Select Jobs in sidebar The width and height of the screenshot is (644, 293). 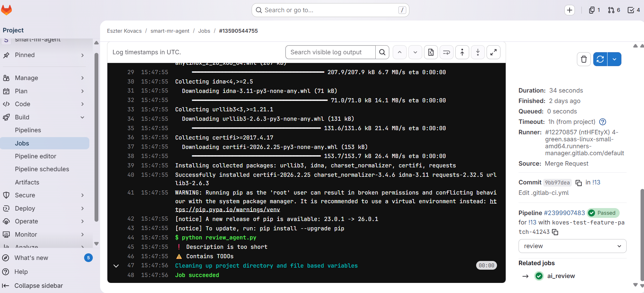click(44, 143)
